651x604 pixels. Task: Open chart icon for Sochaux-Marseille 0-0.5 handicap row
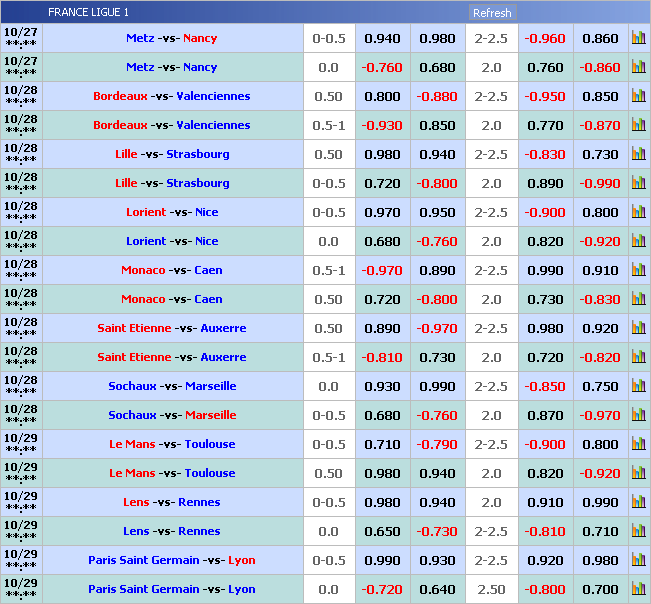tap(638, 416)
